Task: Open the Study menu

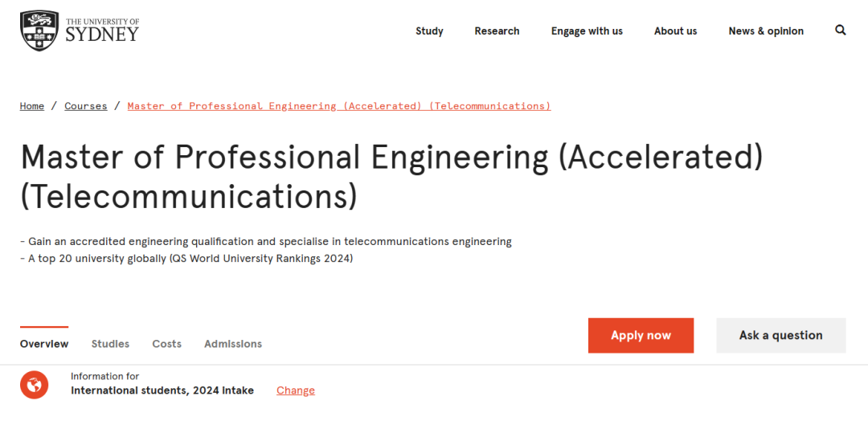Action: (429, 31)
